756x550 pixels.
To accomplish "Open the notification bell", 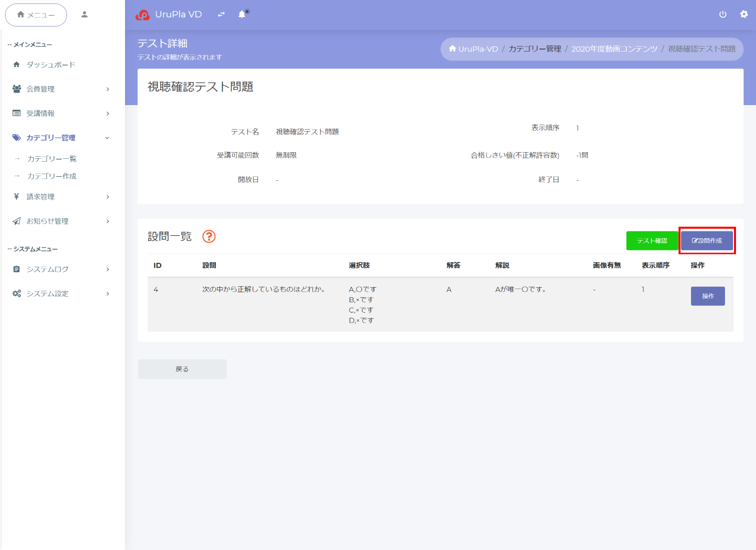I will (x=242, y=15).
